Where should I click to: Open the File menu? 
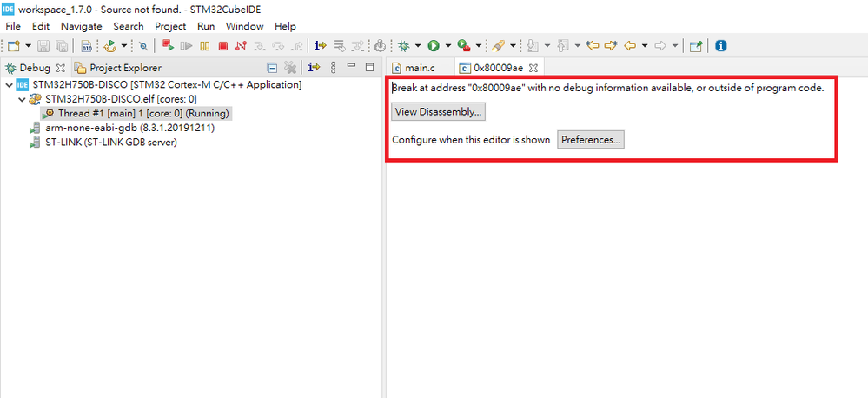tap(13, 26)
